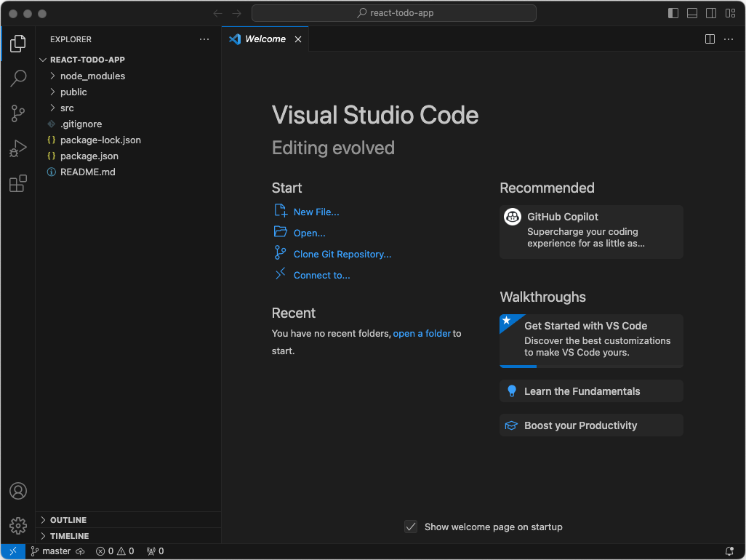Click Open... link under Start

[x=309, y=233]
